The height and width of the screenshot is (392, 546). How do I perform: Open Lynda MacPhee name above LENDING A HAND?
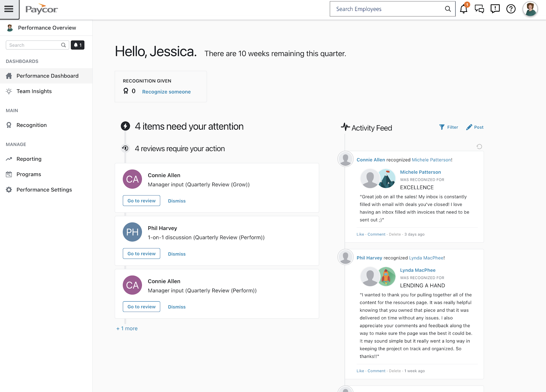point(418,270)
